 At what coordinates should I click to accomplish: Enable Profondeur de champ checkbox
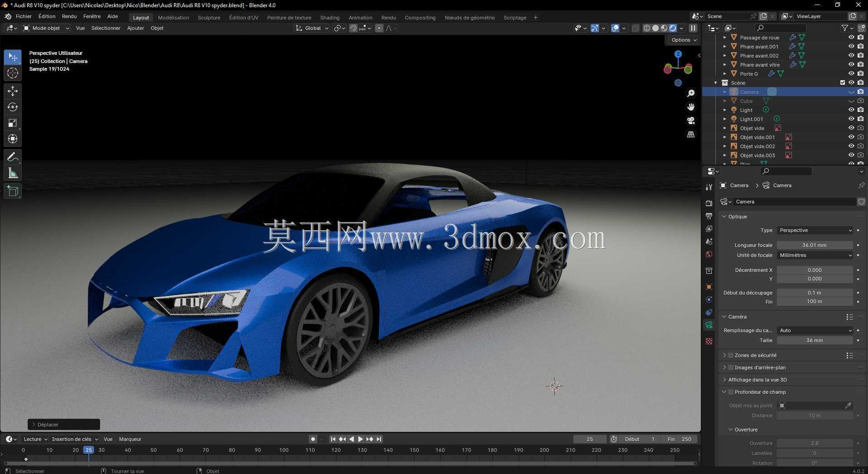tap(731, 392)
